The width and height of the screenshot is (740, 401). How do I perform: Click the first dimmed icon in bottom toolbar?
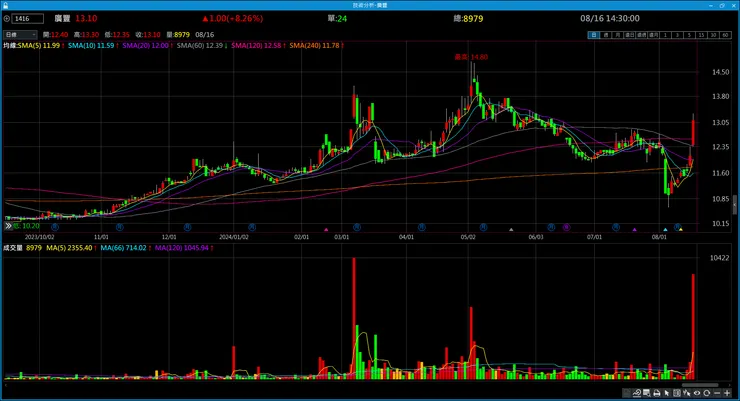click(x=626, y=393)
